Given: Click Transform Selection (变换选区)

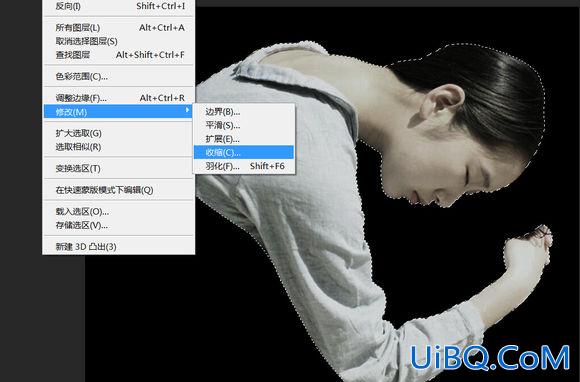Looking at the screenshot, I should 119,169.
